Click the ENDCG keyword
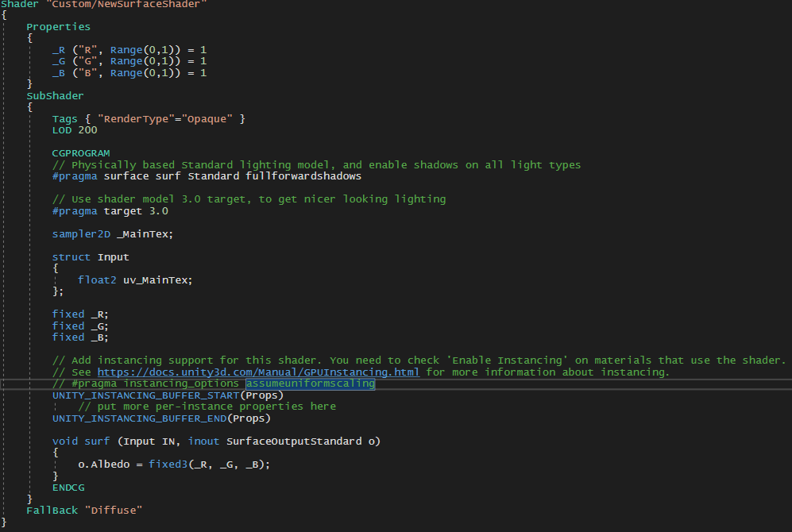The image size is (792, 532). point(68,488)
